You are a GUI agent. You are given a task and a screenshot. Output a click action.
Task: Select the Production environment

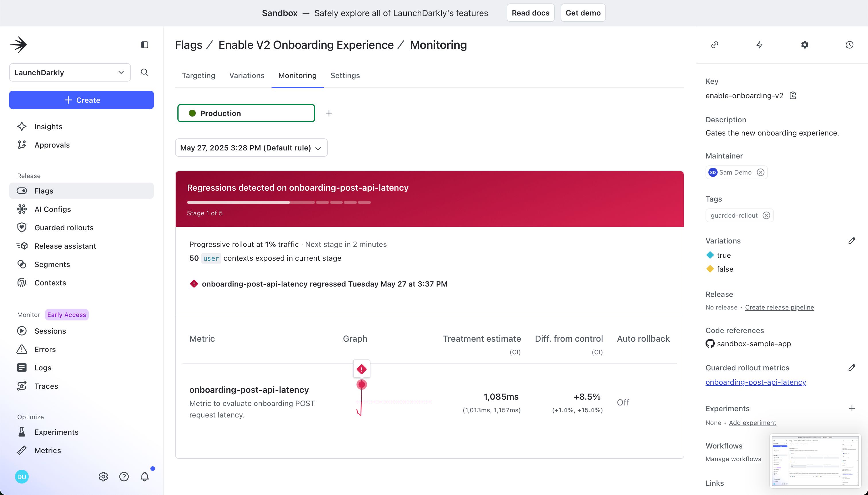246,113
